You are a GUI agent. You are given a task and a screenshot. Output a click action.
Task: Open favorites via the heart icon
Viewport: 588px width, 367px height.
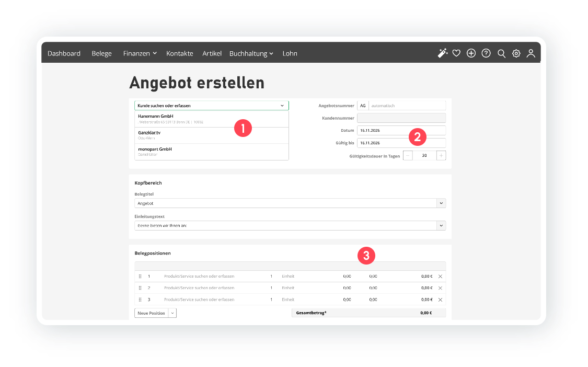click(456, 53)
